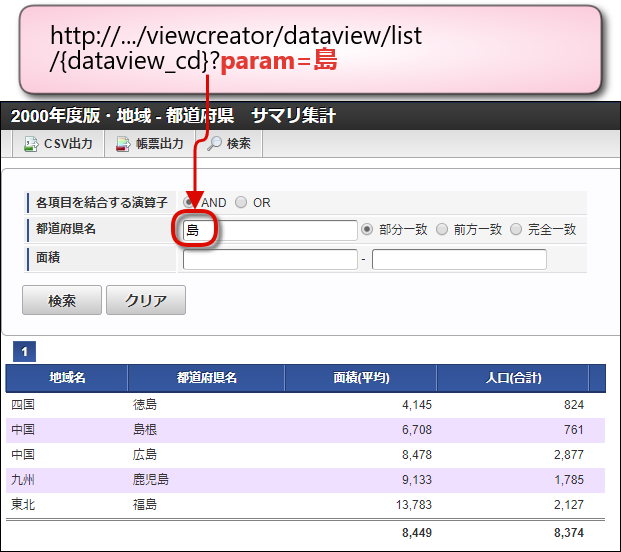Click the title 2000年度版・地域 - 都道府県 サマリ集計
Image resolution: width=621 pixels, height=552 pixels.
[x=173, y=116]
